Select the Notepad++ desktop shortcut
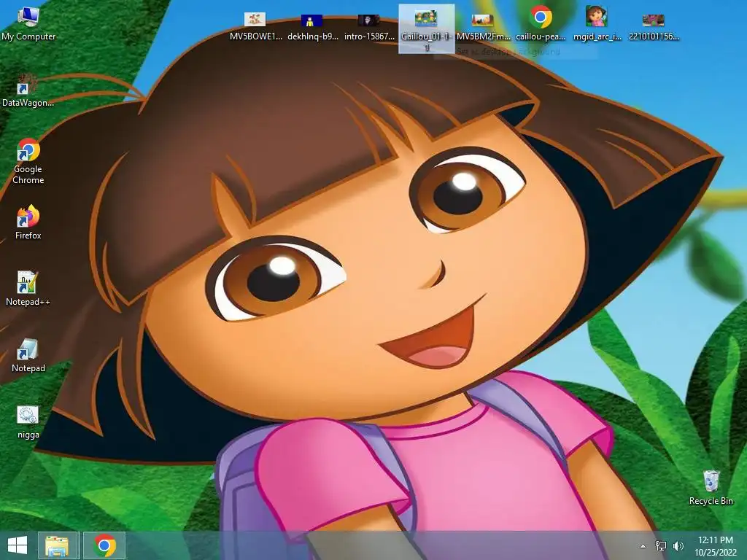This screenshot has width=747, height=560. pos(28,289)
